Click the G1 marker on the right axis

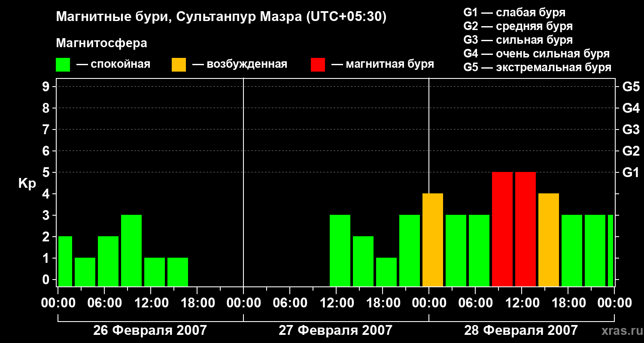(631, 172)
